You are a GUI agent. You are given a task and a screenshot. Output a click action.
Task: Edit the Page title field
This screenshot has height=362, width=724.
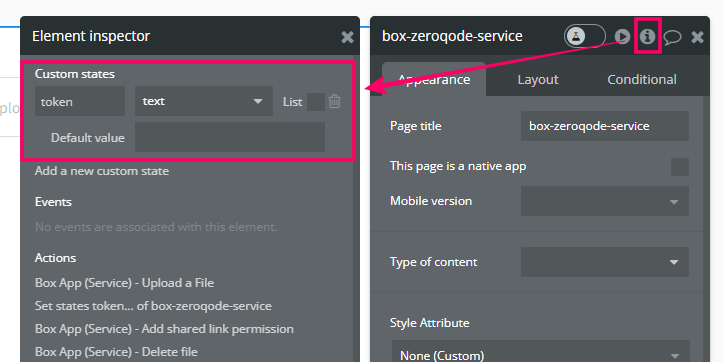[x=605, y=126]
